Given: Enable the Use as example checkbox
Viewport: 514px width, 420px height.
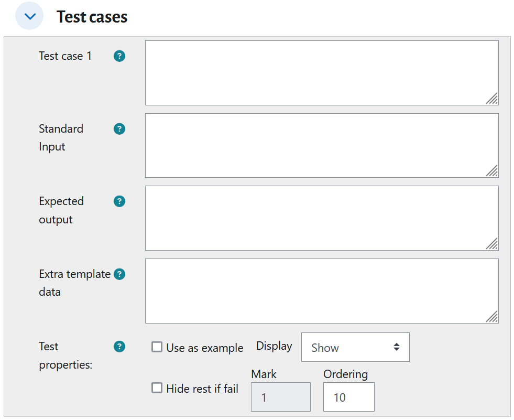Looking at the screenshot, I should tap(157, 347).
